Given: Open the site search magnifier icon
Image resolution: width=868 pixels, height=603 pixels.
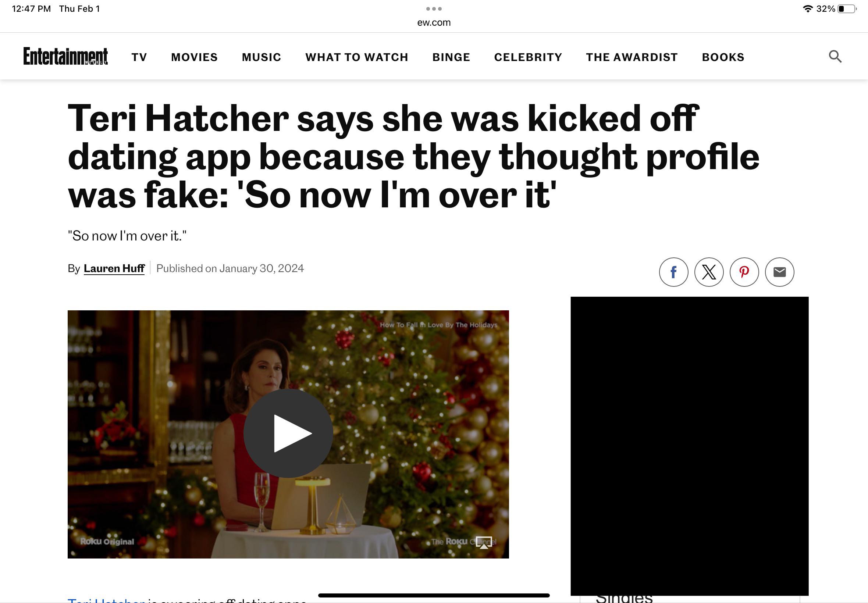Looking at the screenshot, I should click(x=835, y=57).
